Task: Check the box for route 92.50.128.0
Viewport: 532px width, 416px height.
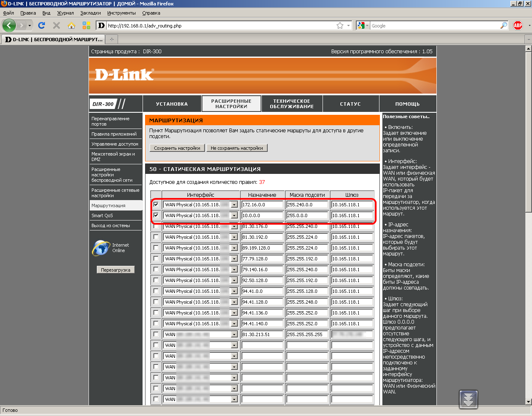Action: coord(156,280)
